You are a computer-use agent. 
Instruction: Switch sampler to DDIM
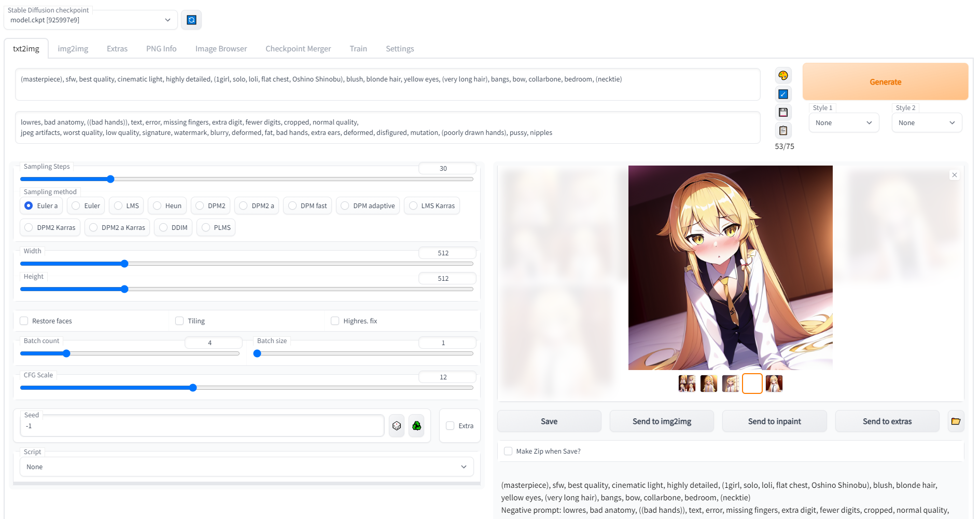pyautogui.click(x=173, y=227)
